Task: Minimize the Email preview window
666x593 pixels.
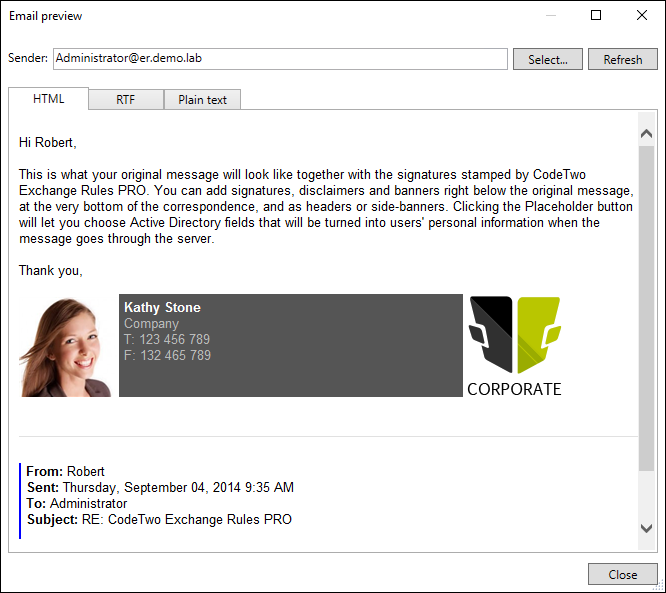Action: [551, 15]
